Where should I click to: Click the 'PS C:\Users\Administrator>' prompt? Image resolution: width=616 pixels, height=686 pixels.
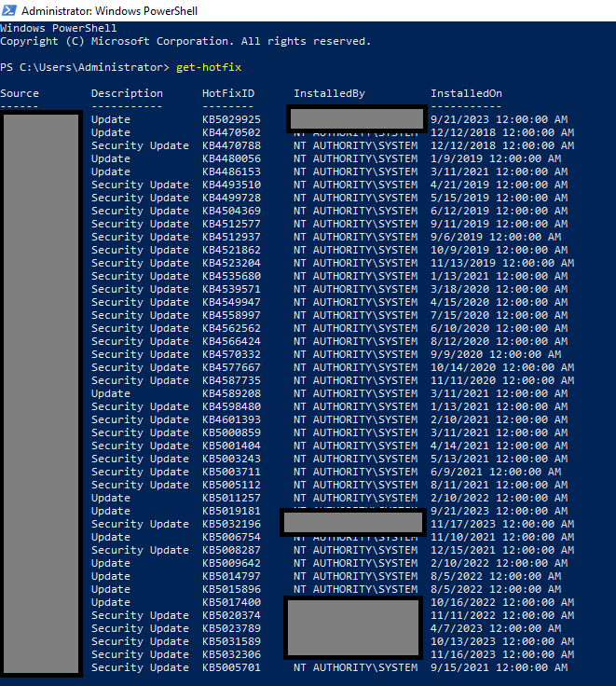[85, 67]
